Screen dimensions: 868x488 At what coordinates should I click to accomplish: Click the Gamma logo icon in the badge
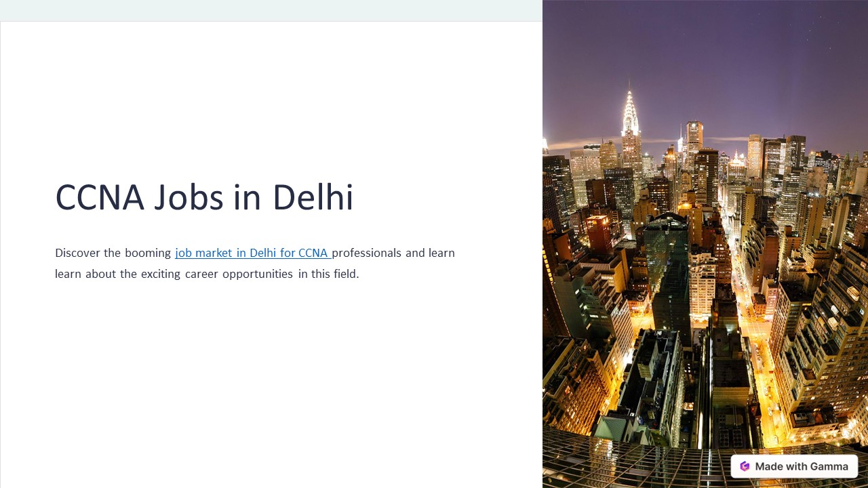click(x=745, y=466)
